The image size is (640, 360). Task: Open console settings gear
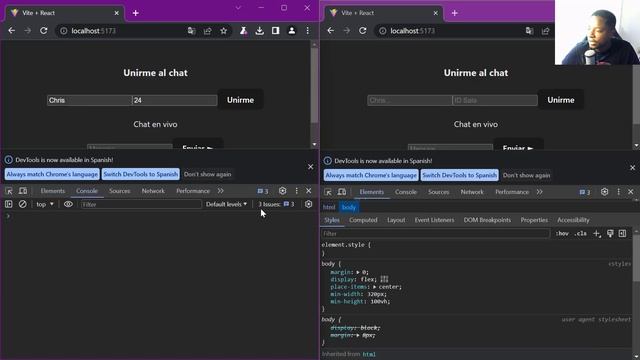pyautogui.click(x=309, y=204)
